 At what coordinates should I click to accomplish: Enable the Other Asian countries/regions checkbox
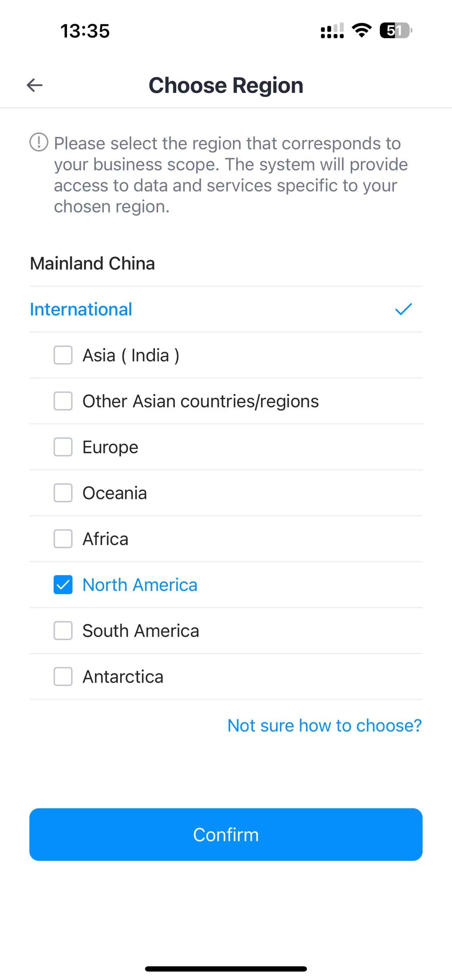coord(63,401)
